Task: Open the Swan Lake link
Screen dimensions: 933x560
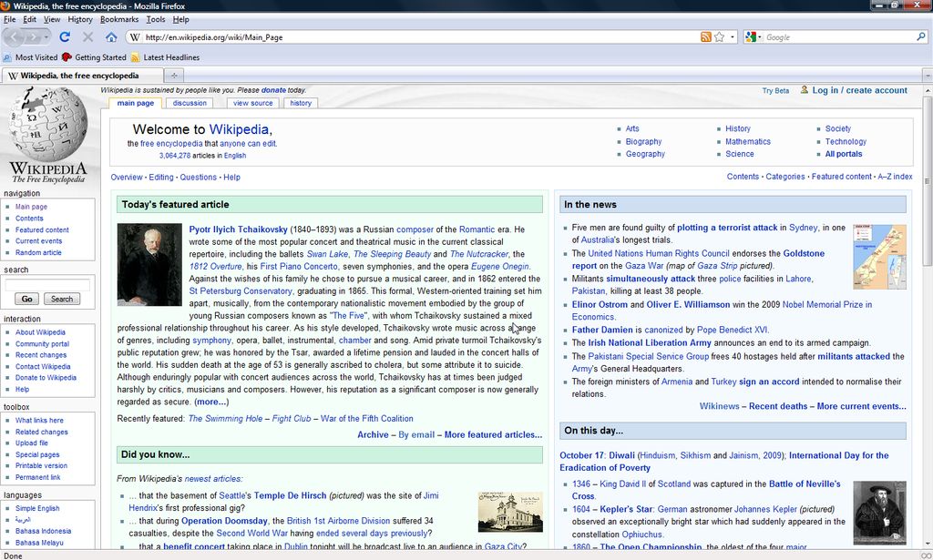Action: [327, 254]
